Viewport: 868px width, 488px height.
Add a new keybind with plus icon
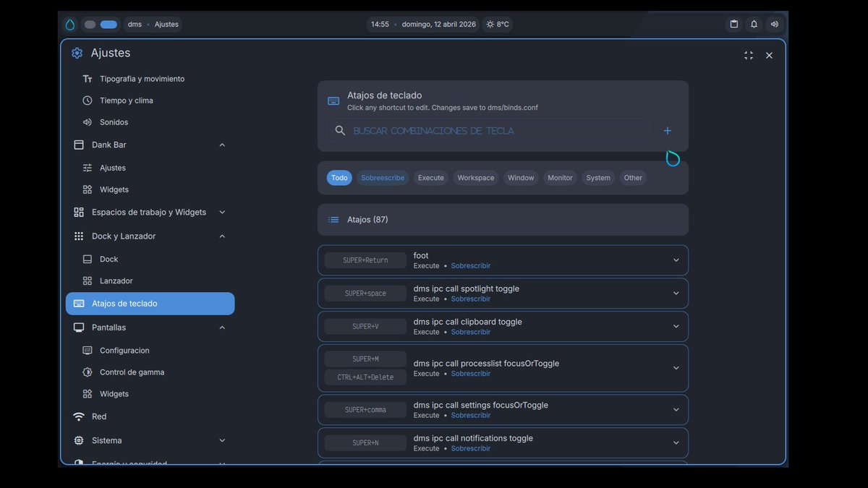(668, 131)
